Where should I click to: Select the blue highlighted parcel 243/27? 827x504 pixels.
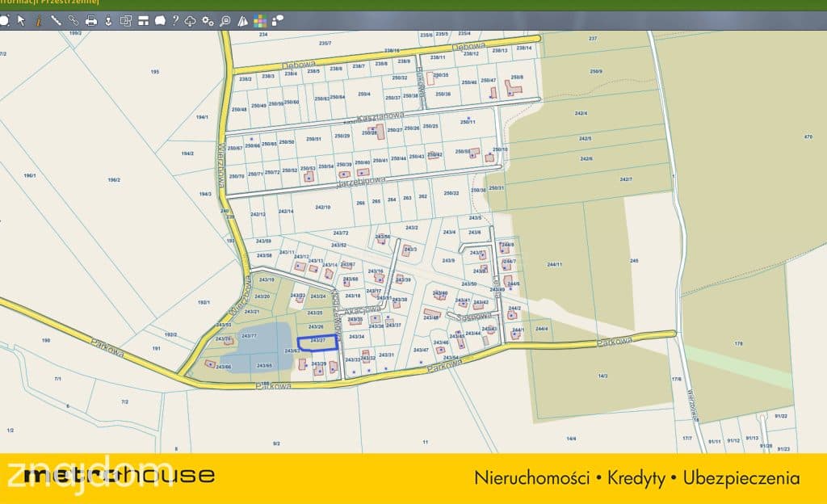coord(318,343)
